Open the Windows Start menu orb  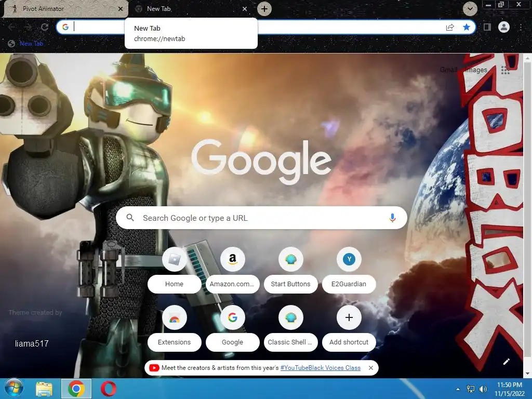[x=14, y=389]
